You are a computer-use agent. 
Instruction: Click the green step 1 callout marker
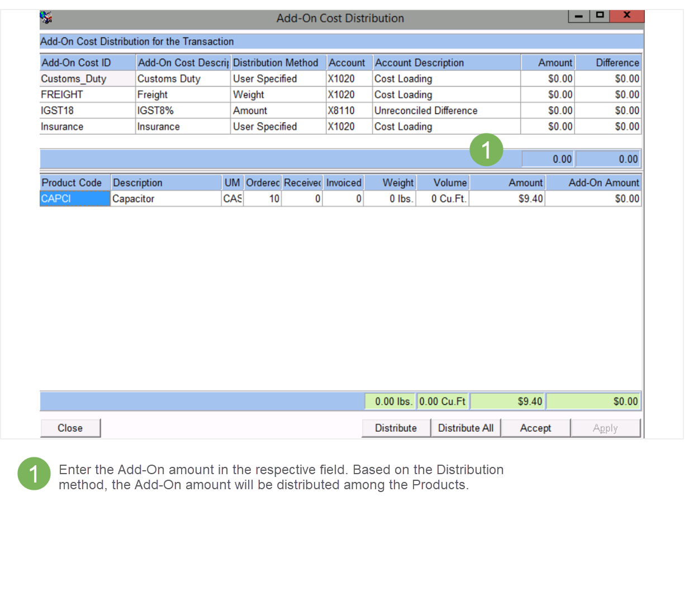point(486,150)
